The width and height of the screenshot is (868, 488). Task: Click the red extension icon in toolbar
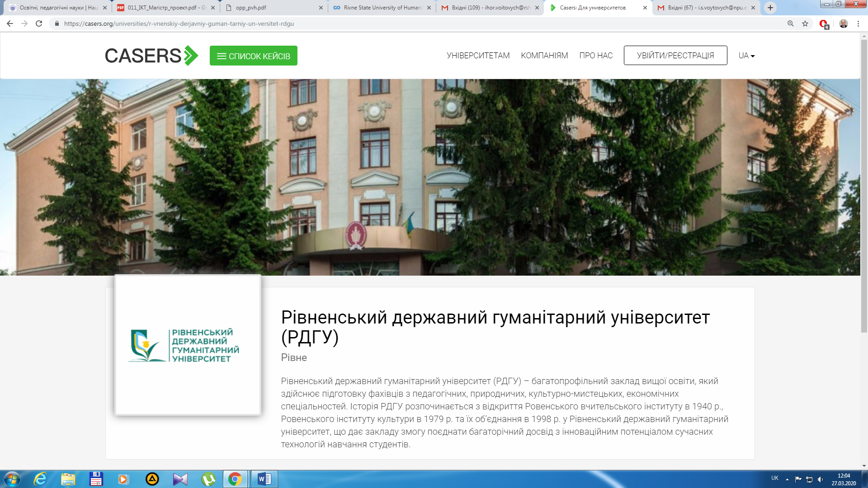point(824,23)
